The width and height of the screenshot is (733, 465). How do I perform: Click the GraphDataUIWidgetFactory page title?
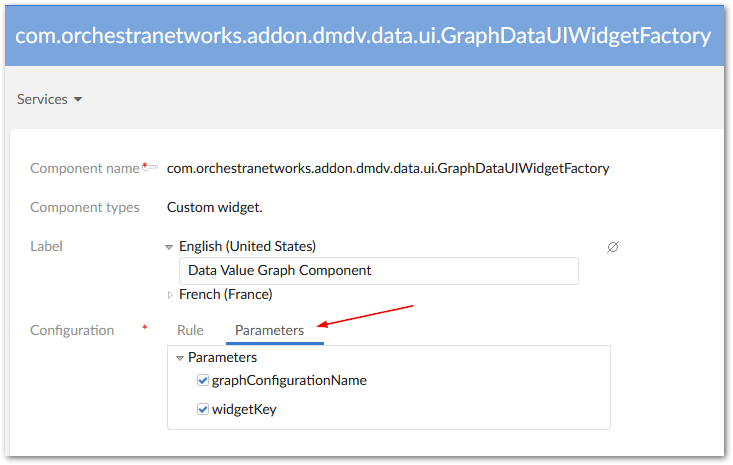pyautogui.click(x=363, y=35)
